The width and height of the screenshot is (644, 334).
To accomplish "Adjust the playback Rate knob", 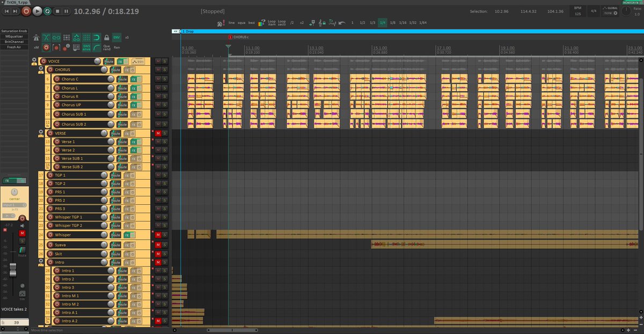I will point(626,11).
